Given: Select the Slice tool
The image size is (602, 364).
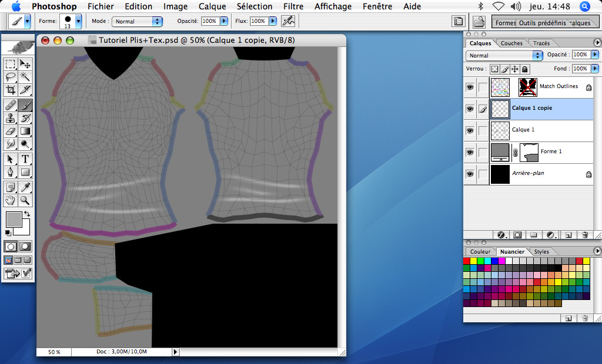Looking at the screenshot, I should tap(25, 90).
